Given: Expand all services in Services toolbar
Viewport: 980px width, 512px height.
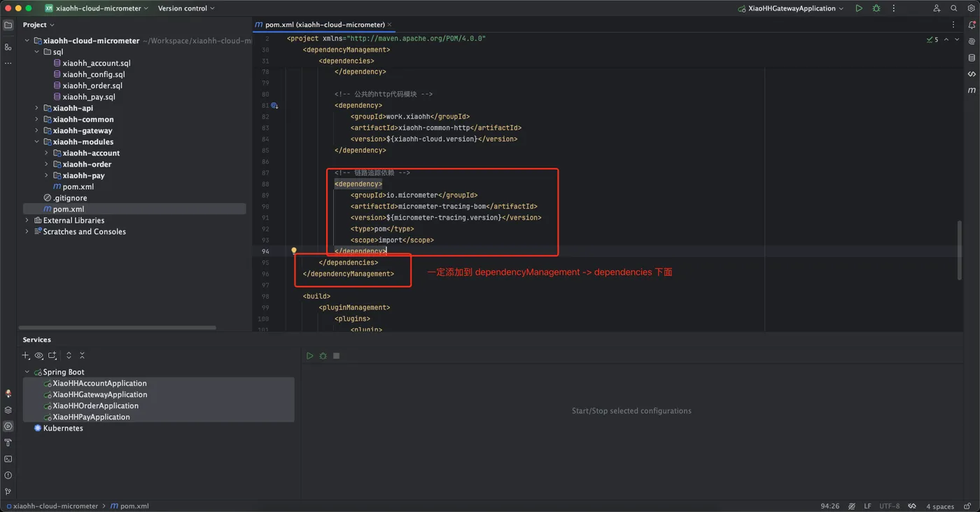Looking at the screenshot, I should [69, 356].
